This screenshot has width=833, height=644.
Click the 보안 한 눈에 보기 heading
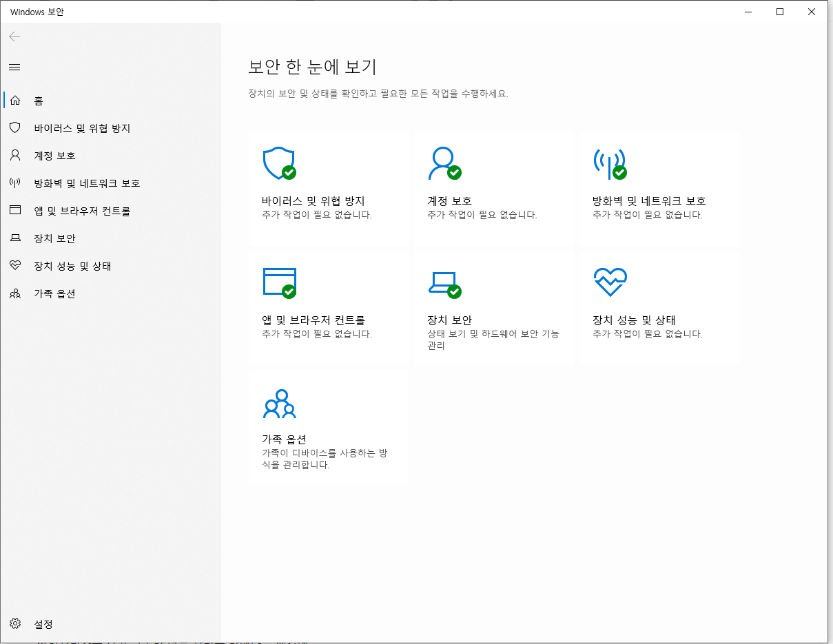(312, 67)
